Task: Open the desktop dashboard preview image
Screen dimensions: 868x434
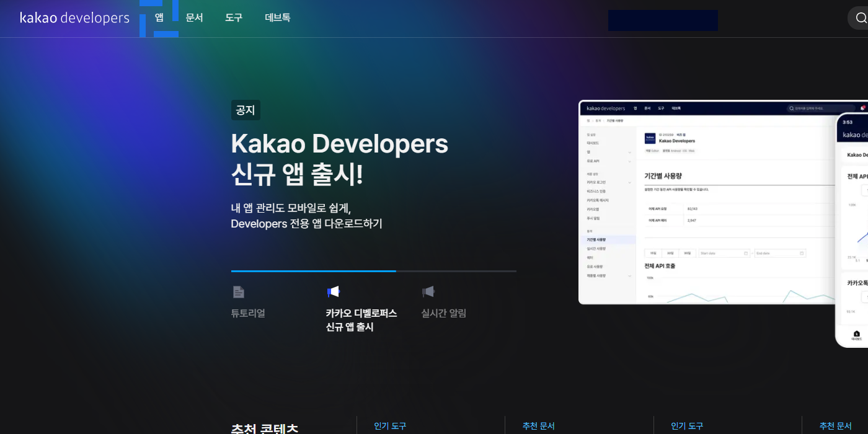Action: click(x=707, y=205)
